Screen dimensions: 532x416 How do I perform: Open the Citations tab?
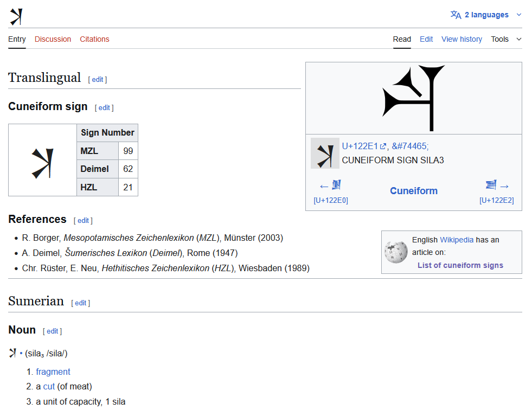(x=94, y=39)
